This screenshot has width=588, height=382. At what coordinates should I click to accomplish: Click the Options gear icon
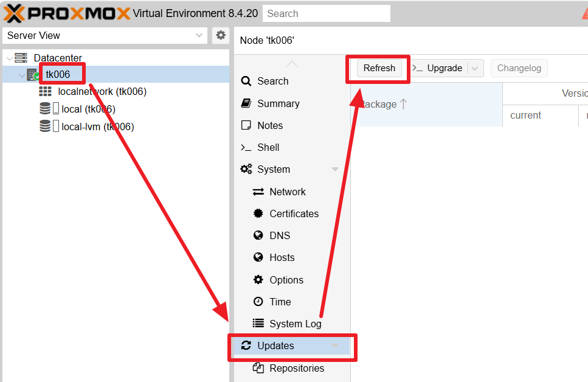258,280
